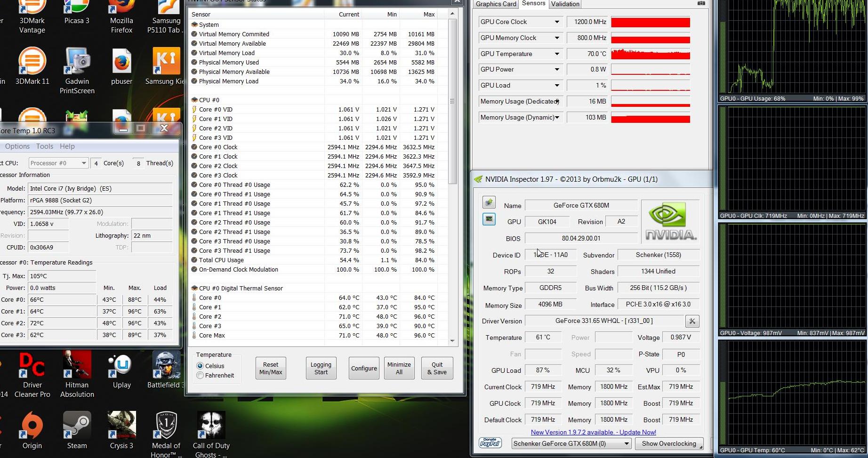This screenshot has height=458, width=868.
Task: Launch Battlefield 3 desktop icon
Action: point(165,370)
